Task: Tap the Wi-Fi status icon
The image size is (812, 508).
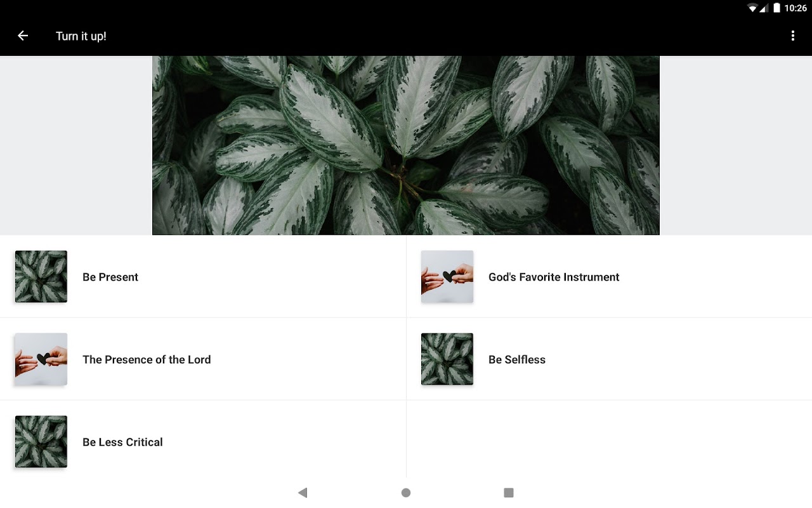Action: [x=752, y=8]
